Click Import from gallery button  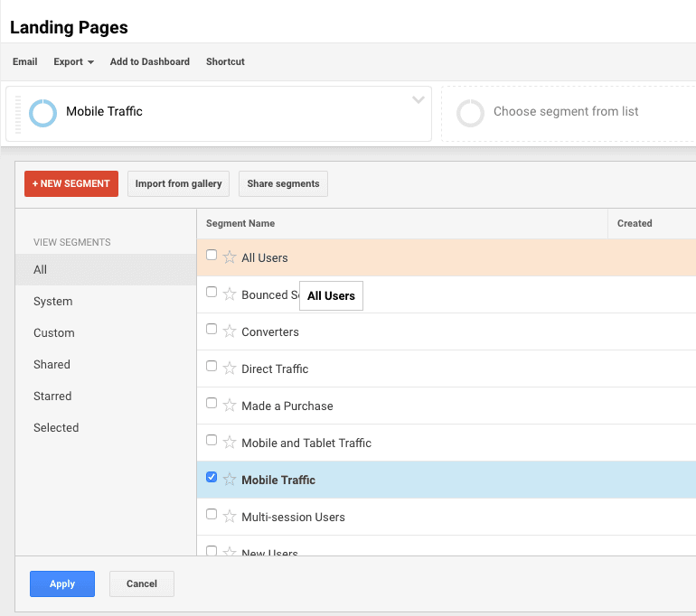(178, 183)
